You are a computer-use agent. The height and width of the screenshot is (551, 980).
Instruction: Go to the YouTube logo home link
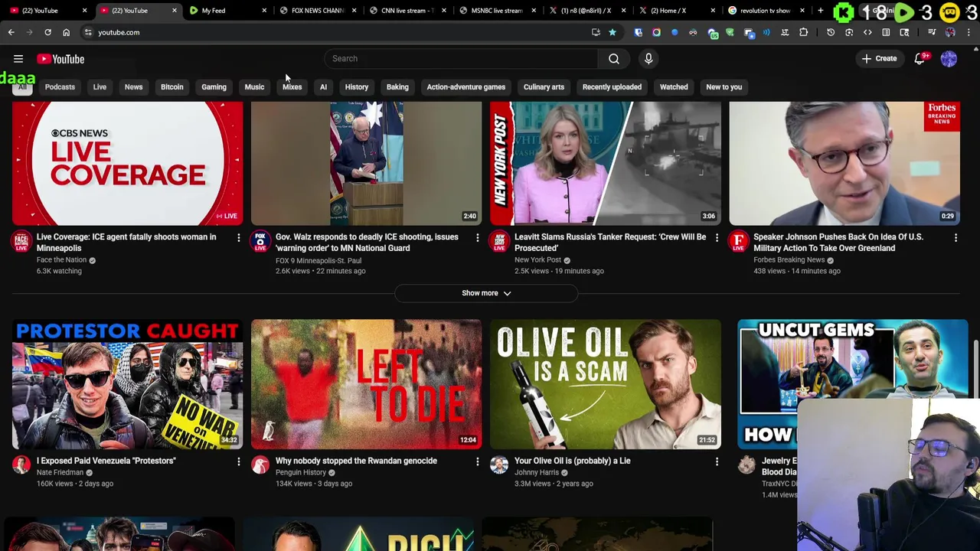(x=60, y=59)
